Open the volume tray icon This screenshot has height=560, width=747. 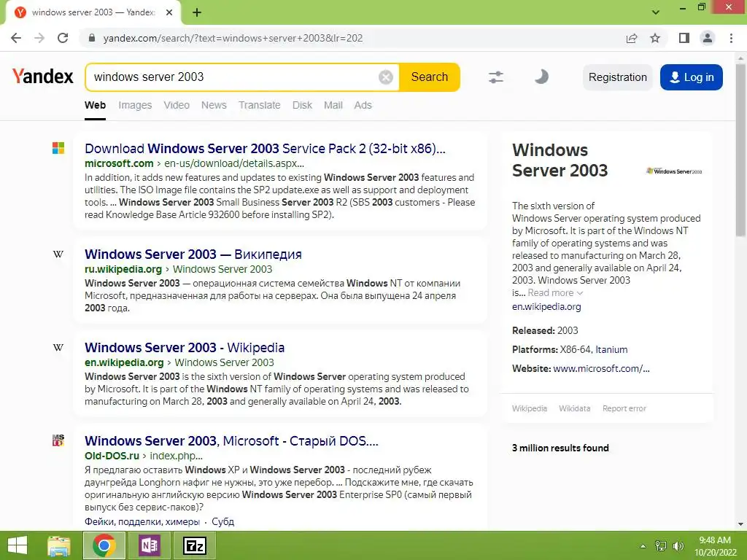[678, 546]
